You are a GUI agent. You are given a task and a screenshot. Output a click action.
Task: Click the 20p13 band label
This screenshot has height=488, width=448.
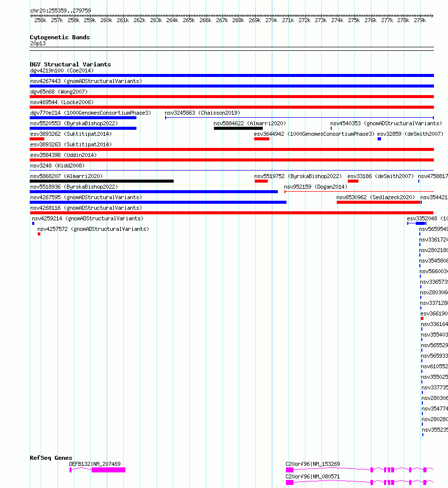38,44
